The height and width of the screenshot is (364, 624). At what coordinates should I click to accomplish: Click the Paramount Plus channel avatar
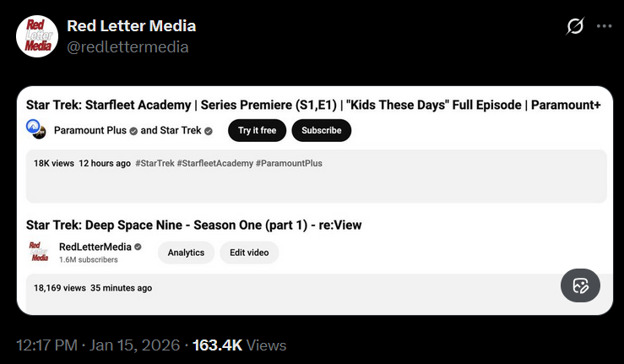pyautogui.click(x=35, y=129)
